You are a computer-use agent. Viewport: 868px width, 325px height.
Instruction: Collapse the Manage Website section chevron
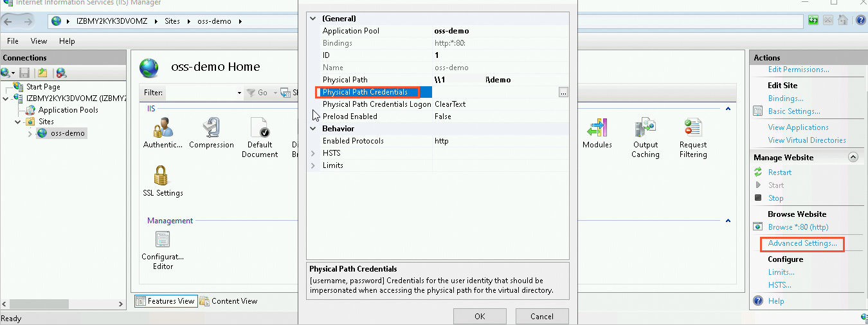tap(853, 157)
